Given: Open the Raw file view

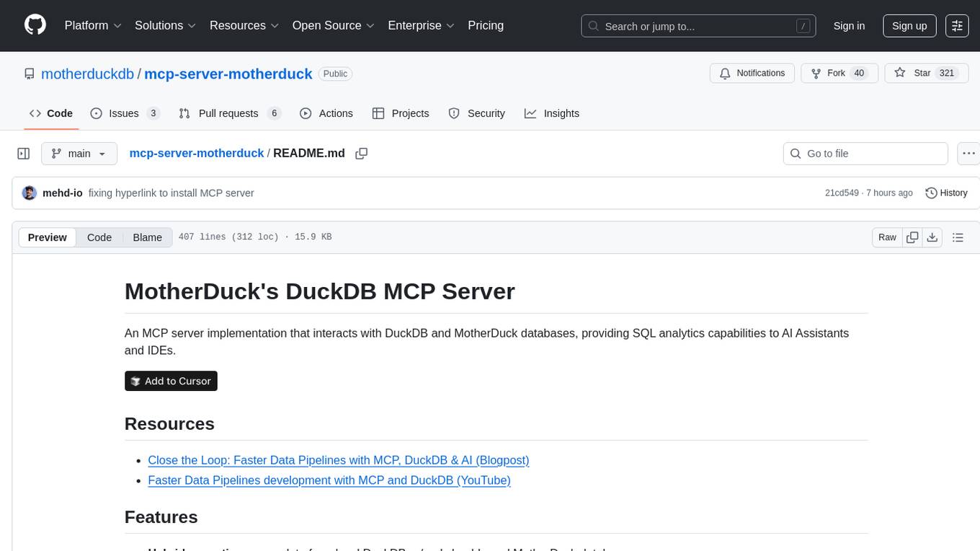Looking at the screenshot, I should 887,237.
